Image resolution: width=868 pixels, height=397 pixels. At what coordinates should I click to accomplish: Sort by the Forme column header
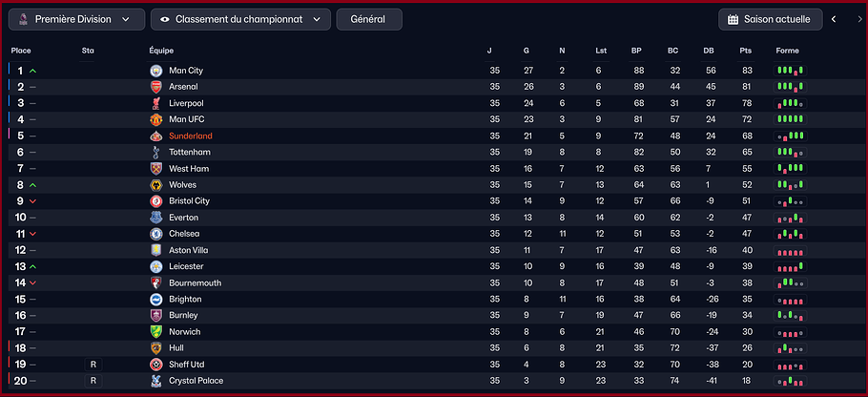click(x=787, y=51)
